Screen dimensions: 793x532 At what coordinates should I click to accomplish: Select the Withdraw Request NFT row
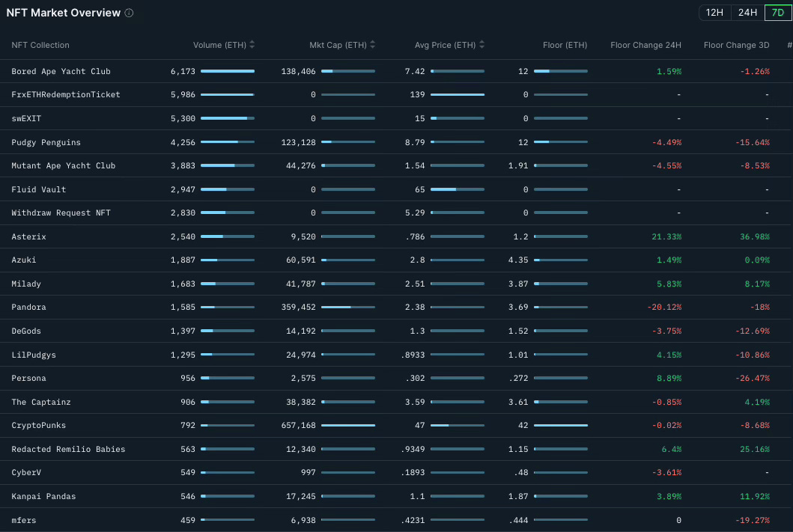[x=395, y=213]
